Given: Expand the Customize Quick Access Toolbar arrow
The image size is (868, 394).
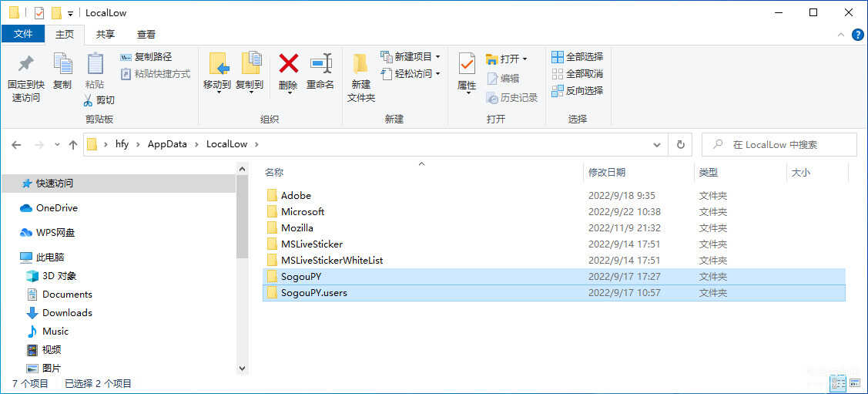Looking at the screenshot, I should [x=70, y=13].
